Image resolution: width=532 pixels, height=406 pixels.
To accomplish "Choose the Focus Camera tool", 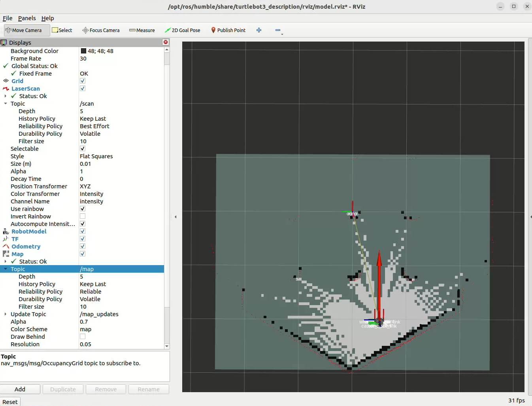I will pos(101,30).
